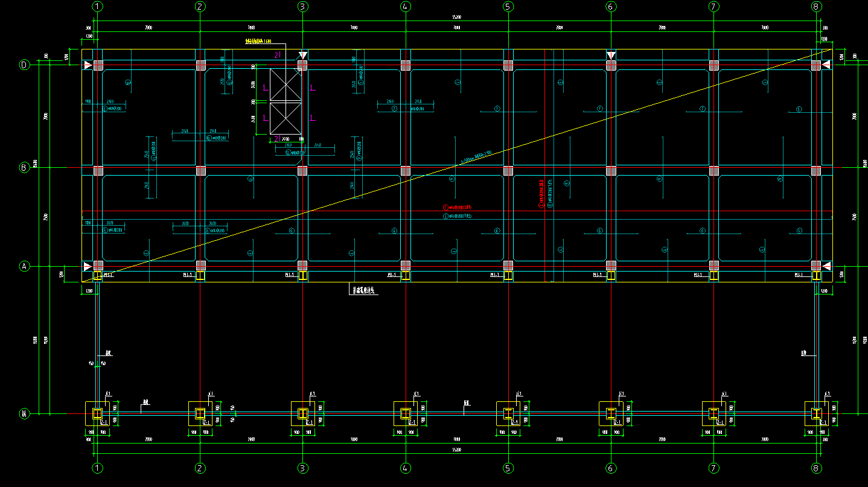This screenshot has height=487, width=868.
Task: Select the J-1 footing mark at bottom axis 5
Action: 519,395
